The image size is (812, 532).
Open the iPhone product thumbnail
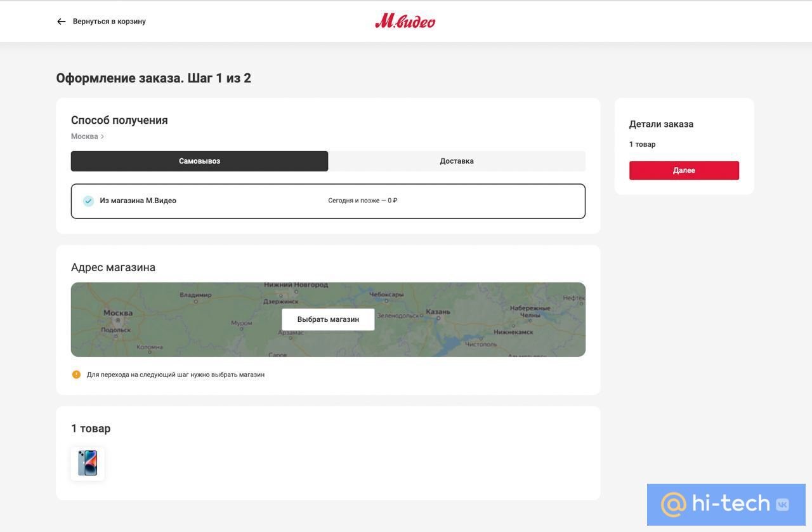click(x=88, y=463)
